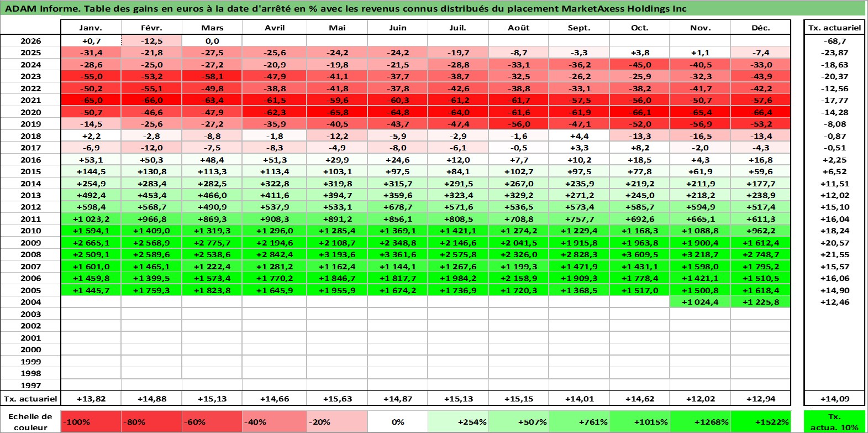The image size is (868, 433).
Task: Click the 2008 row label
Action: coord(30,254)
